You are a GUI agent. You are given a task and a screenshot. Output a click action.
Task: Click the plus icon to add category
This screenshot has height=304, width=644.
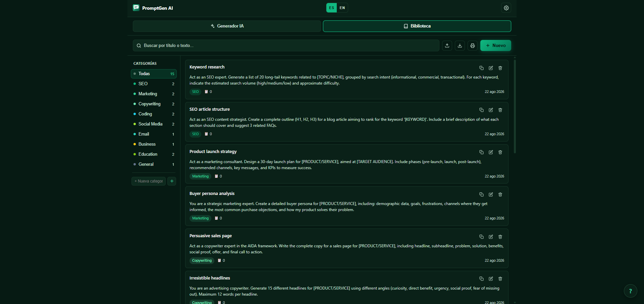[x=172, y=181]
